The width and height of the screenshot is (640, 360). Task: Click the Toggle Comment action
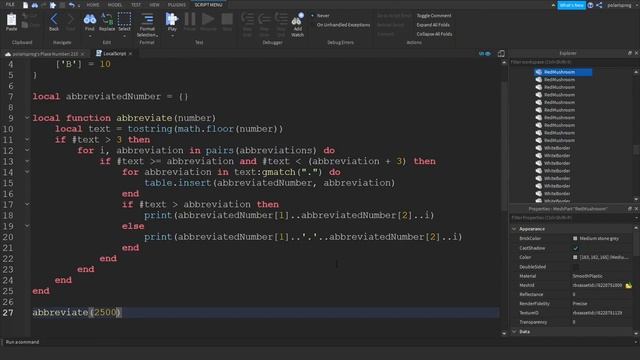[434, 16]
